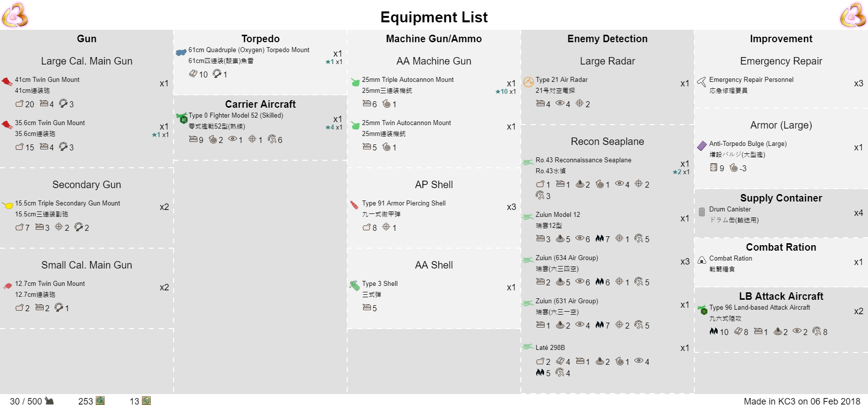Click the Laté 298B entry name
868x405 pixels.
click(550, 347)
